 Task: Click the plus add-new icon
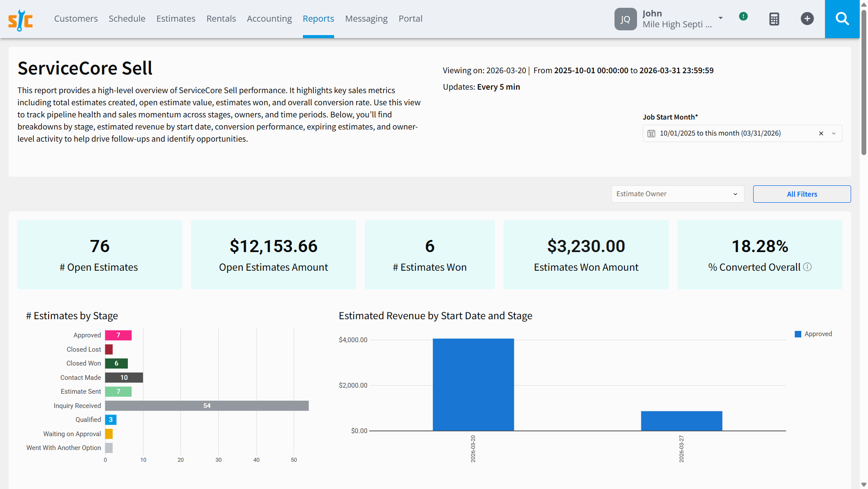[807, 19]
